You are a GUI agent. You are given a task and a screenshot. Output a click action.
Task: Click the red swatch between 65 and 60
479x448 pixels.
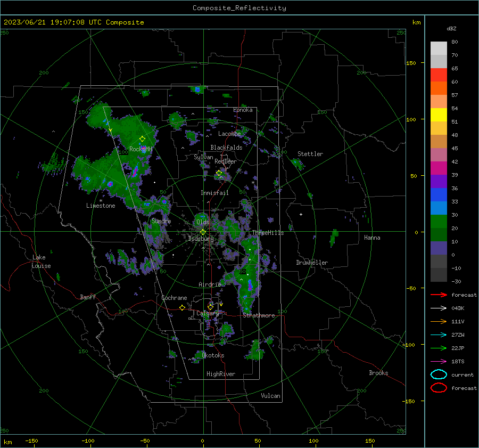click(439, 75)
